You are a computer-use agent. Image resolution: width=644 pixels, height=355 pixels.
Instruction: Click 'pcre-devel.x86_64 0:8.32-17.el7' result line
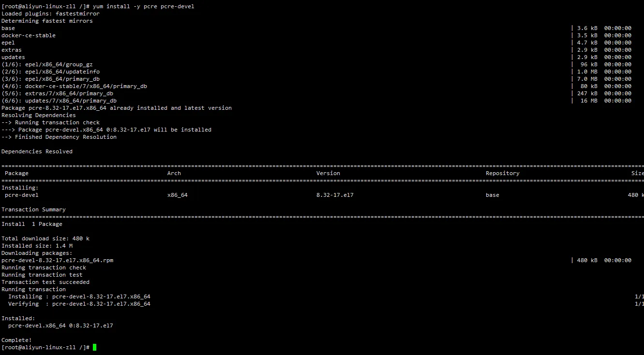(x=60, y=325)
